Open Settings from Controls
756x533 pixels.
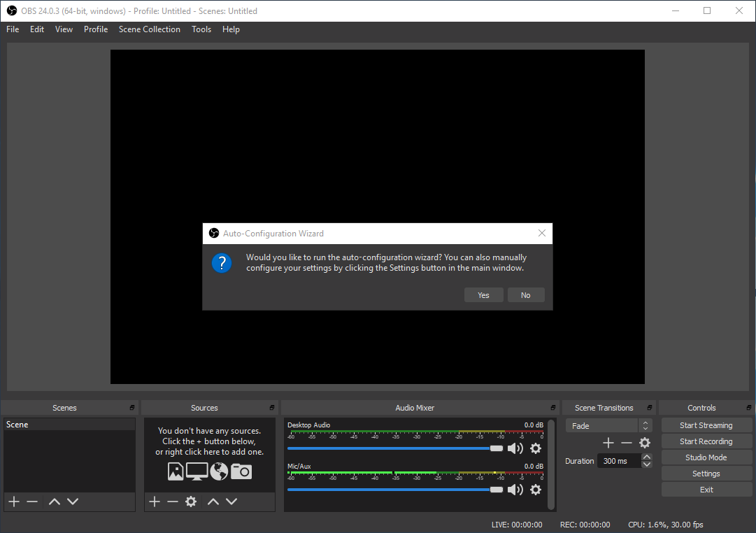pos(706,474)
